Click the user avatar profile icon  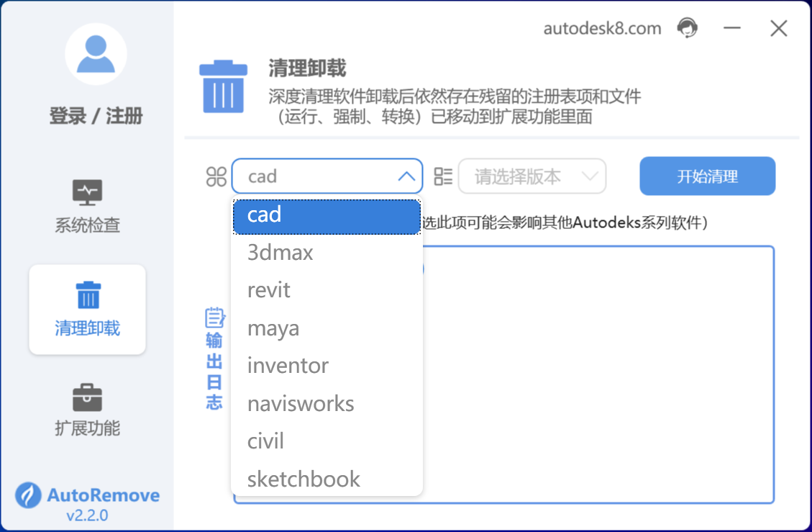[x=96, y=55]
